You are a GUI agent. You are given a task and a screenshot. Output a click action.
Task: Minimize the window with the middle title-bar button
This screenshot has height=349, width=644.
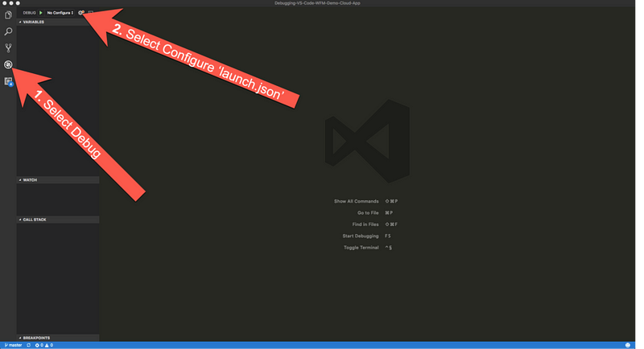[x=11, y=3]
